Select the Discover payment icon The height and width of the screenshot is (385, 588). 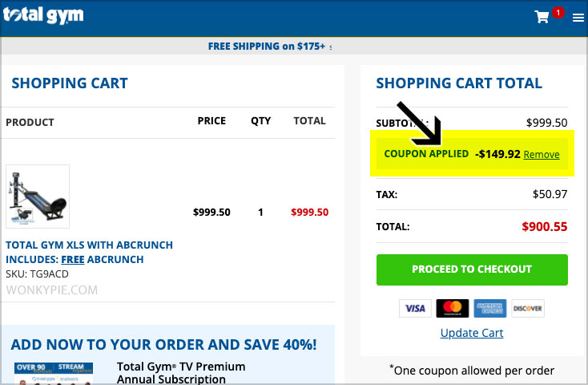coord(528,308)
